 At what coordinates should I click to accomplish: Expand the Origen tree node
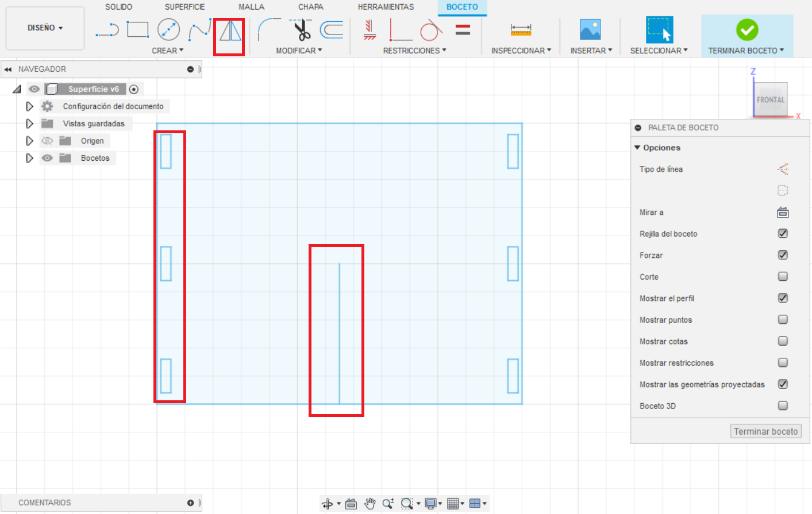click(x=29, y=141)
